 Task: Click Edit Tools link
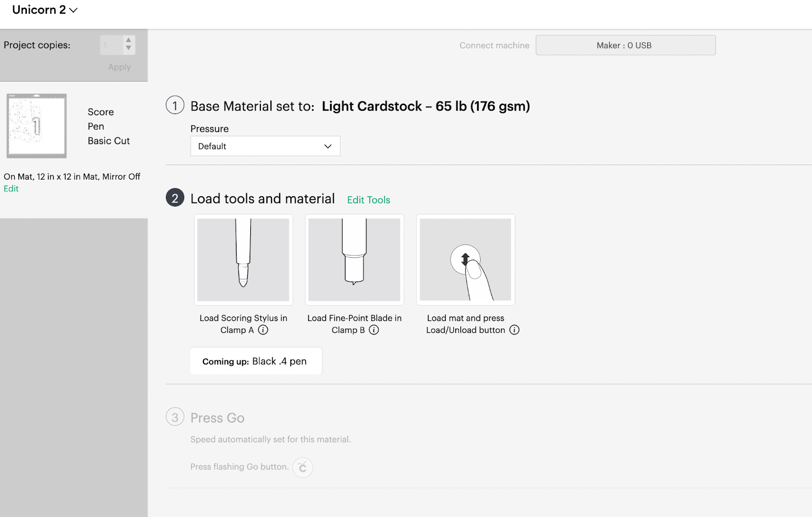tap(368, 200)
